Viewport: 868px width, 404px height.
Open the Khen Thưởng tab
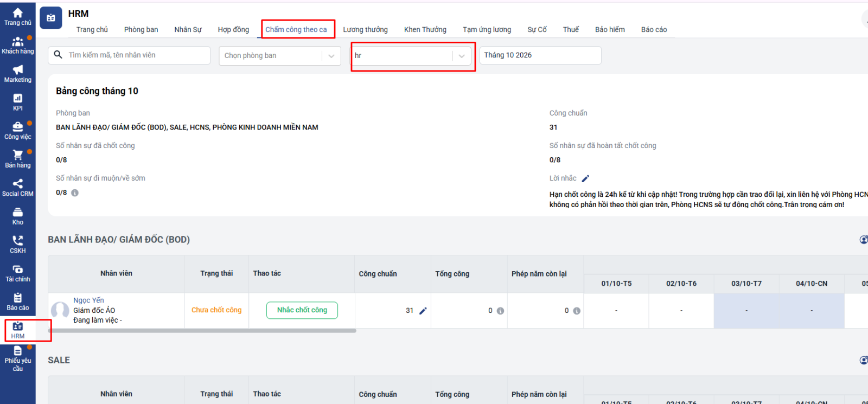click(425, 29)
